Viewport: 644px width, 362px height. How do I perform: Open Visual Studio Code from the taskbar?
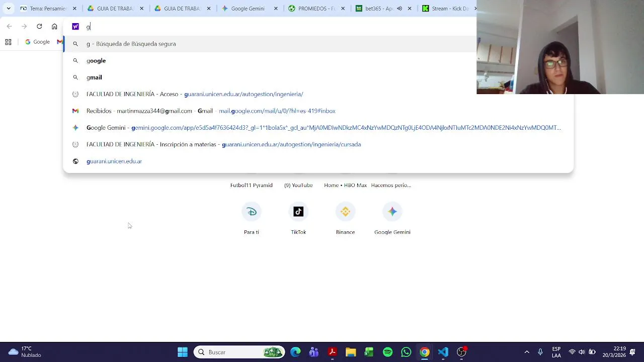pos(443,352)
